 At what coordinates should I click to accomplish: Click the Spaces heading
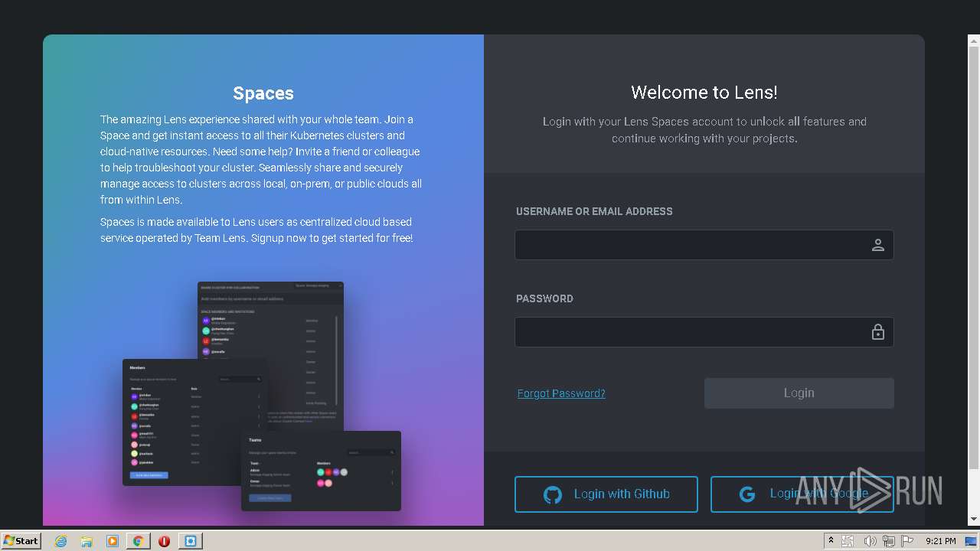coord(263,93)
